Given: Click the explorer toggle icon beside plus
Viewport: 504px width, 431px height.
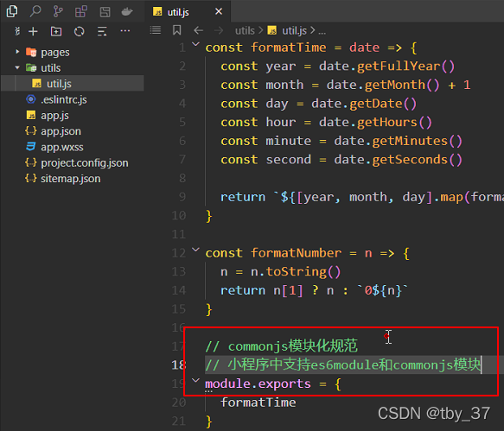Looking at the screenshot, I should tap(17, 31).
